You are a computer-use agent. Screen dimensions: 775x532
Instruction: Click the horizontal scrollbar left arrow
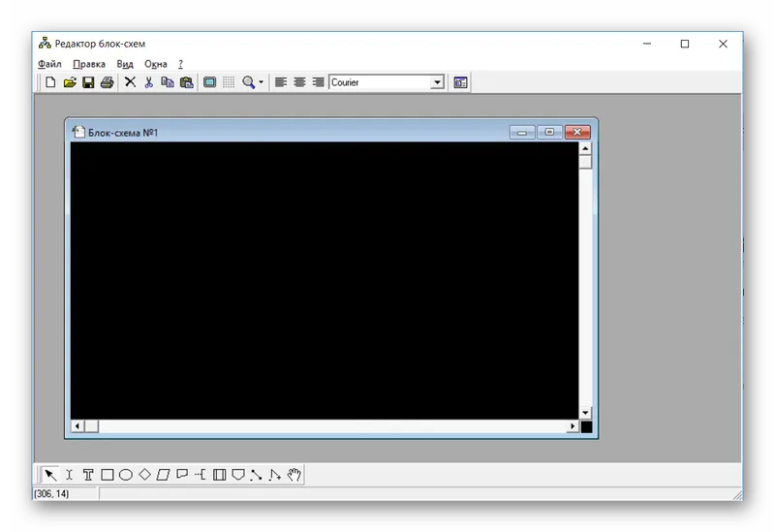[77, 426]
